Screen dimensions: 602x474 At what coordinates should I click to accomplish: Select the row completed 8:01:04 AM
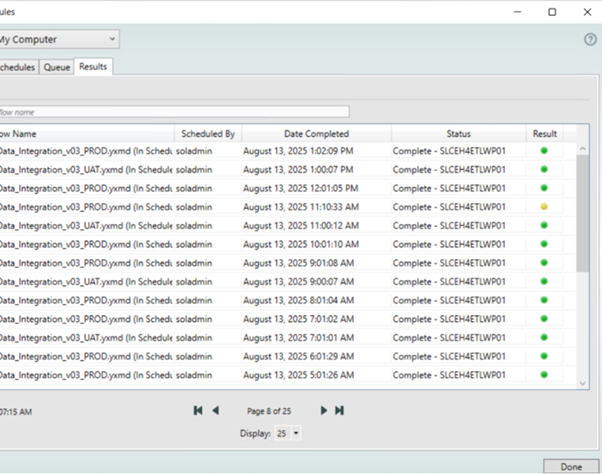pyautogui.click(x=288, y=301)
